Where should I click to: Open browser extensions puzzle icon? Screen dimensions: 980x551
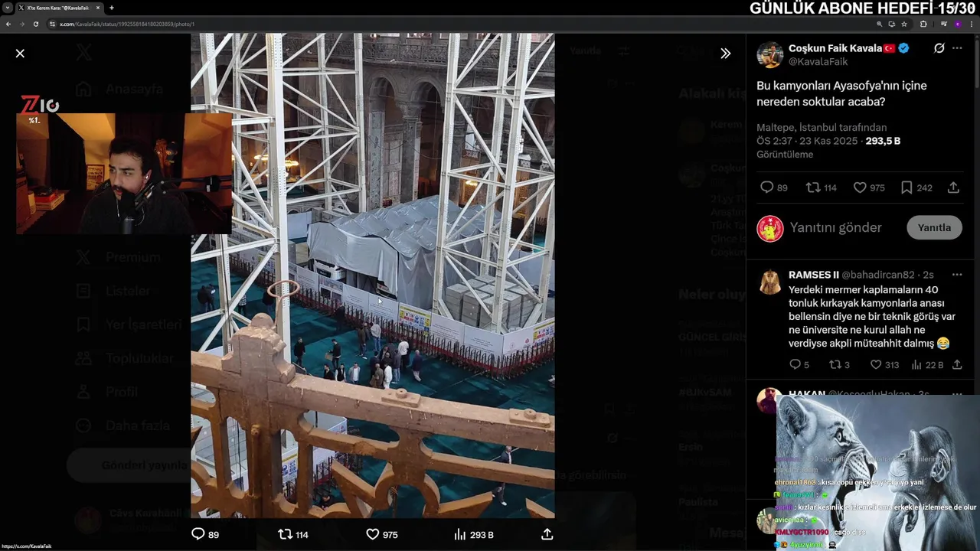[x=923, y=24]
